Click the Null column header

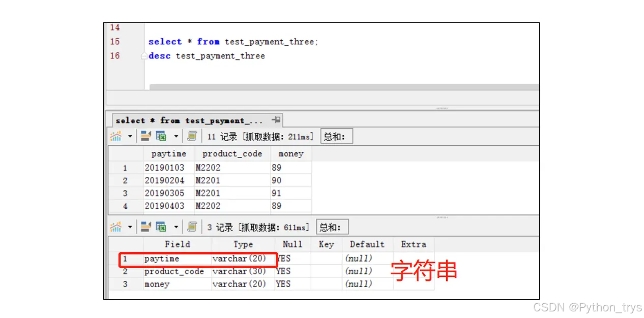(292, 244)
